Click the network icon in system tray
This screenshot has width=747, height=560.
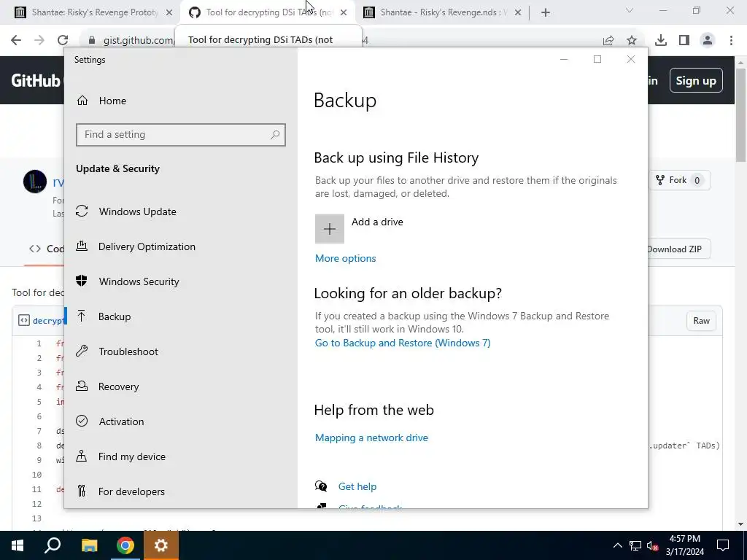pyautogui.click(x=635, y=545)
